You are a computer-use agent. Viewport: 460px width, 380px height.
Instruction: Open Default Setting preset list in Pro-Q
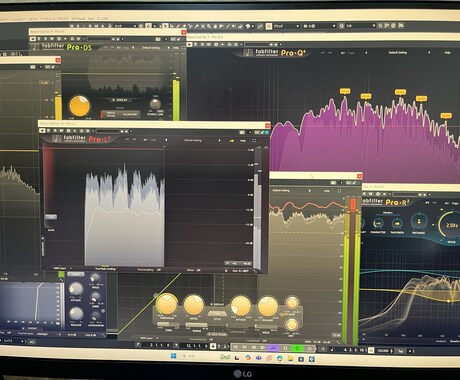click(x=397, y=53)
